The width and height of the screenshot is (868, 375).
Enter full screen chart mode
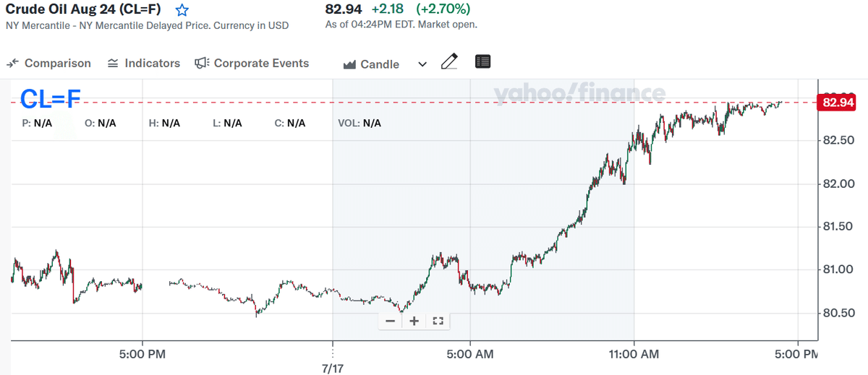[437, 321]
